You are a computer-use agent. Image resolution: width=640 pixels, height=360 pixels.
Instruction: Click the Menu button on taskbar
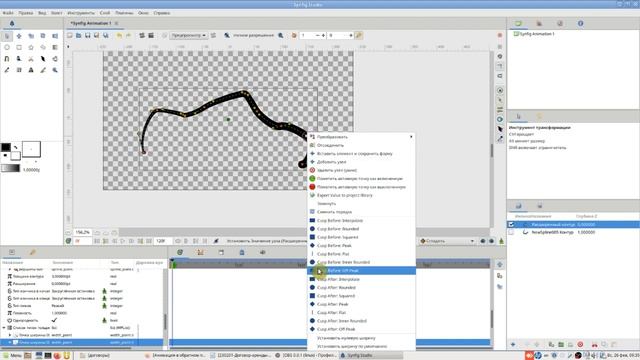(x=12, y=356)
